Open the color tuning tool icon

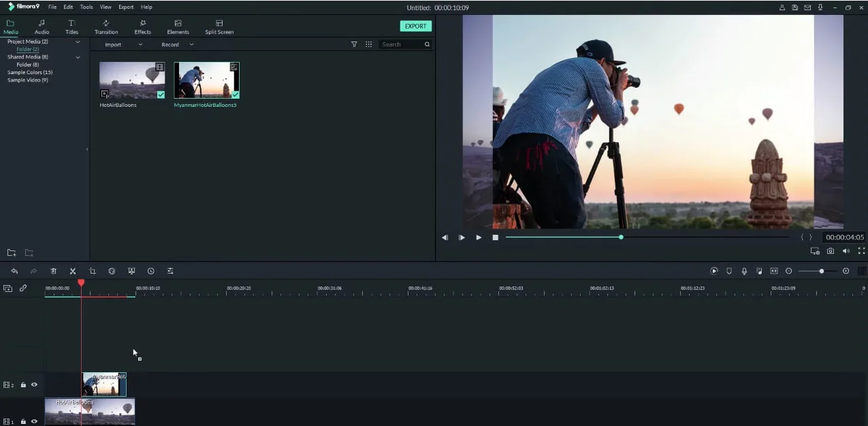coord(112,271)
